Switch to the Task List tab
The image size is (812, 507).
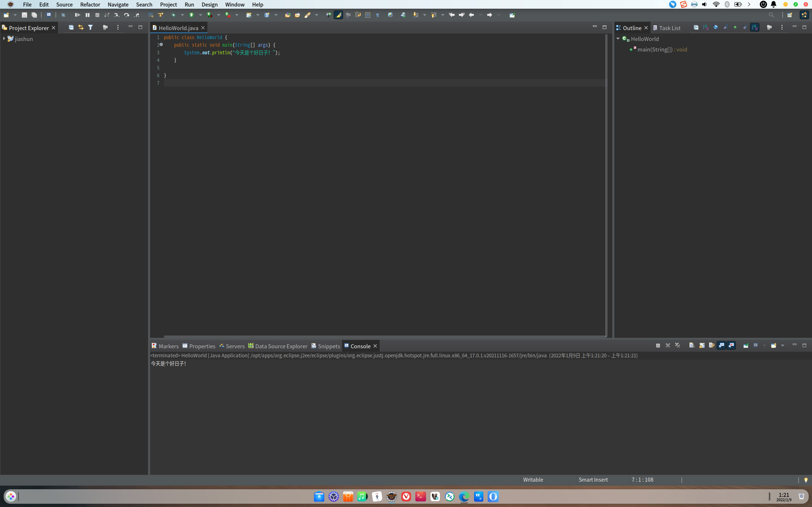click(669, 28)
